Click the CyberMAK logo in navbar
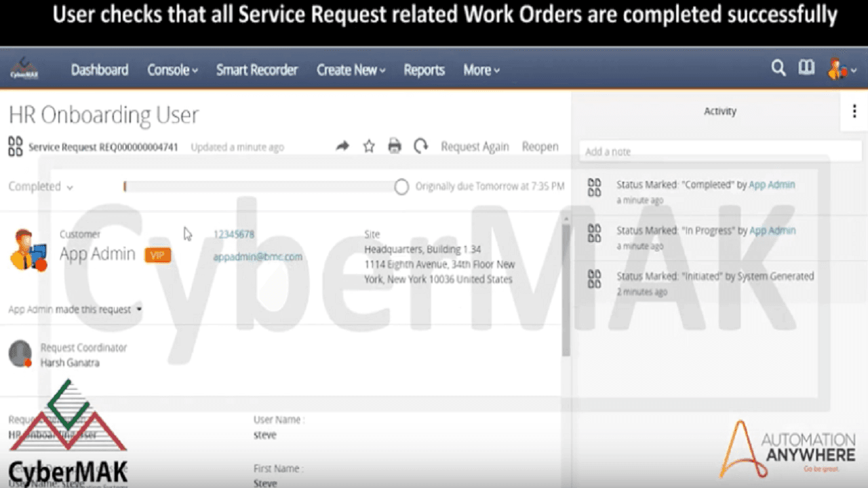Image resolution: width=868 pixels, height=488 pixels. tap(24, 69)
